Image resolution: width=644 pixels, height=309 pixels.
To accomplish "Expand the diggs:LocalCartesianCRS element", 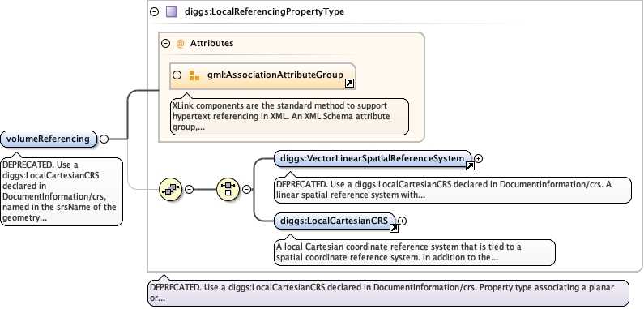I will pyautogui.click(x=403, y=221).
